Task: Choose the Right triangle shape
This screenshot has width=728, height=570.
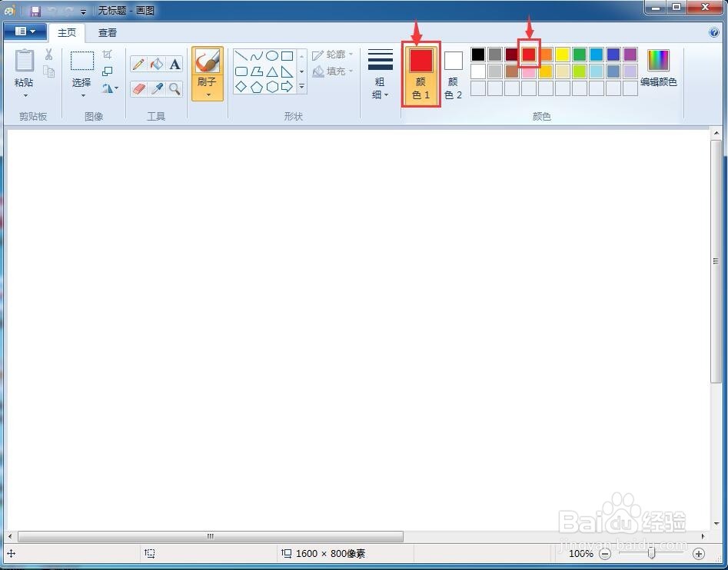Action: (x=288, y=71)
